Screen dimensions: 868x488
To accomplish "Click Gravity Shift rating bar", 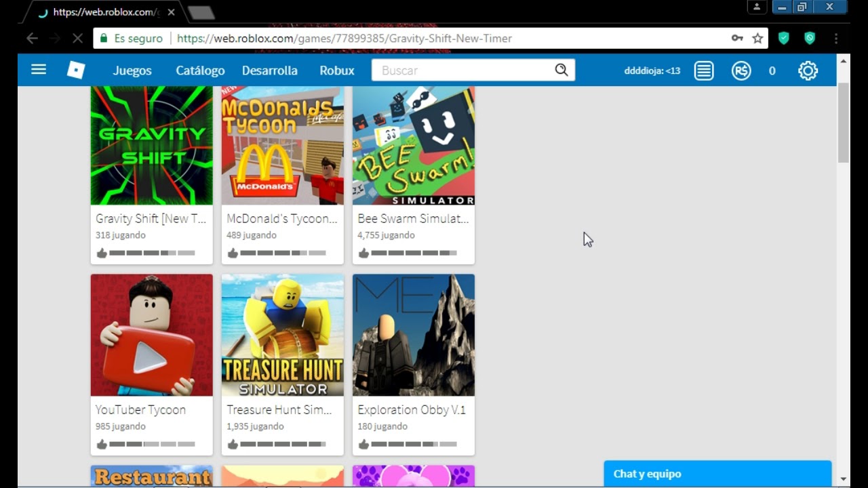I will (x=152, y=253).
